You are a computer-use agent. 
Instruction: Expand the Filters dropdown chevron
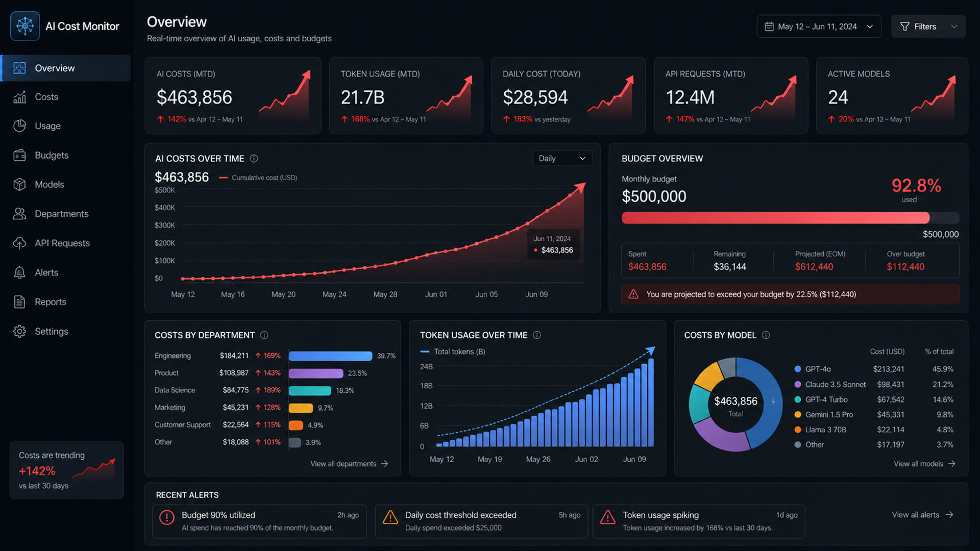point(954,27)
